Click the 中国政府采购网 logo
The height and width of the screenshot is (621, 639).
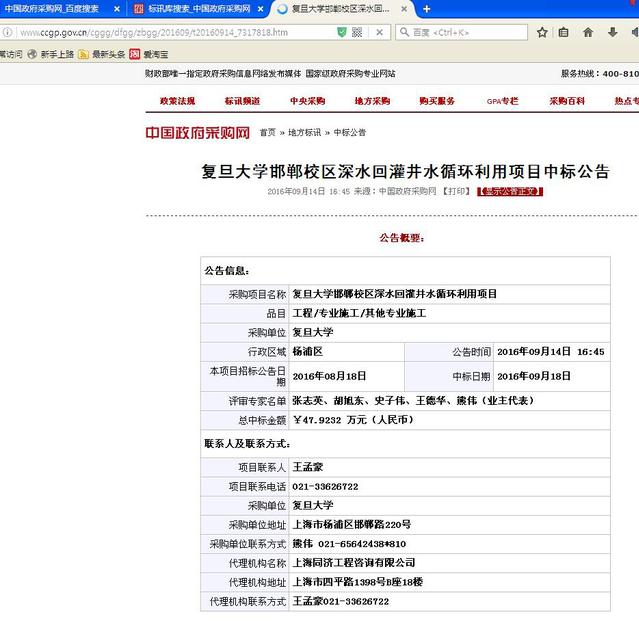point(198,132)
